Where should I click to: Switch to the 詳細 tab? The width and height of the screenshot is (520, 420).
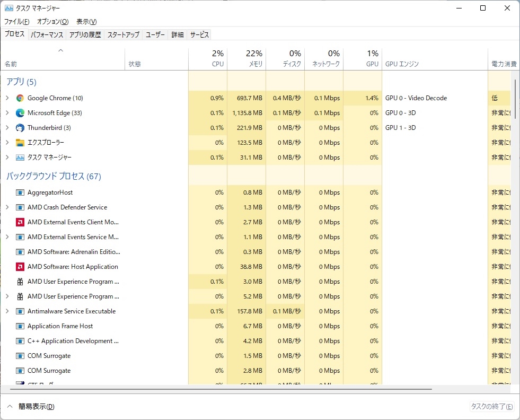point(178,35)
